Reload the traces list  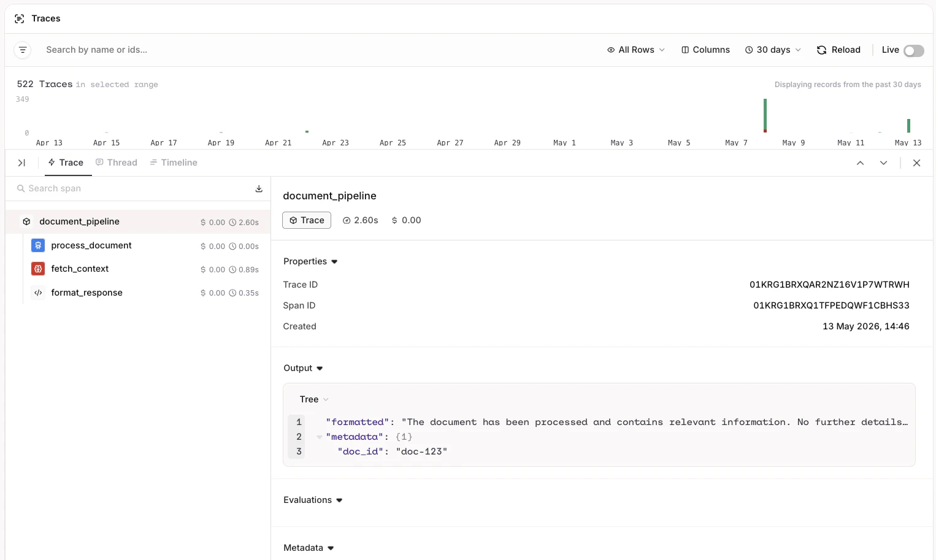838,50
